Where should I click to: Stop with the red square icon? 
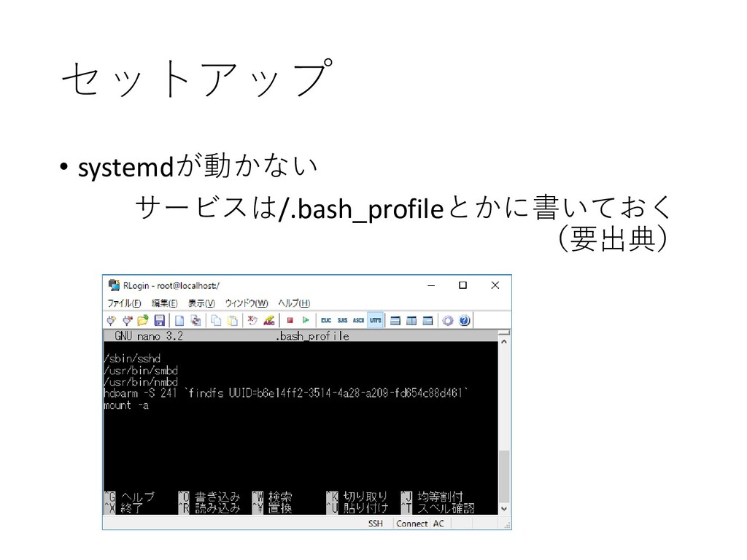point(290,321)
